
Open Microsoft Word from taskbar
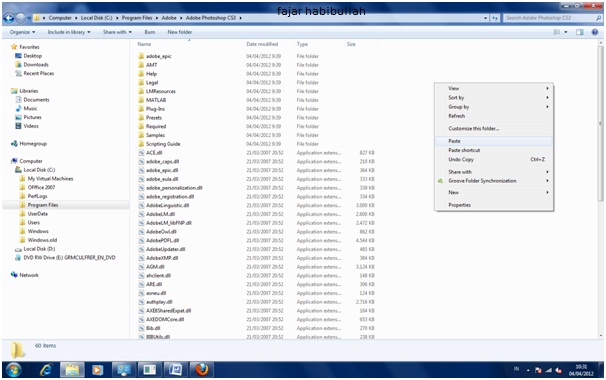[x=175, y=370]
